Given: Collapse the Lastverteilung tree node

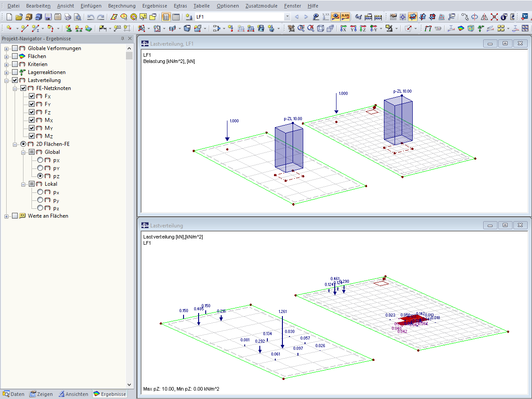Looking at the screenshot, I should coord(7,80).
